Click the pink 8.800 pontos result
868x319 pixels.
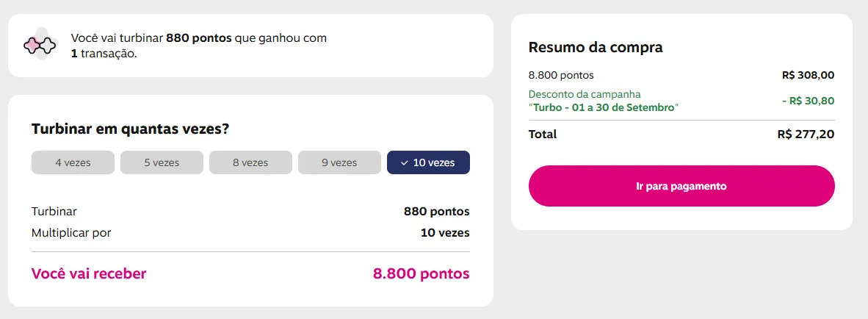(421, 274)
